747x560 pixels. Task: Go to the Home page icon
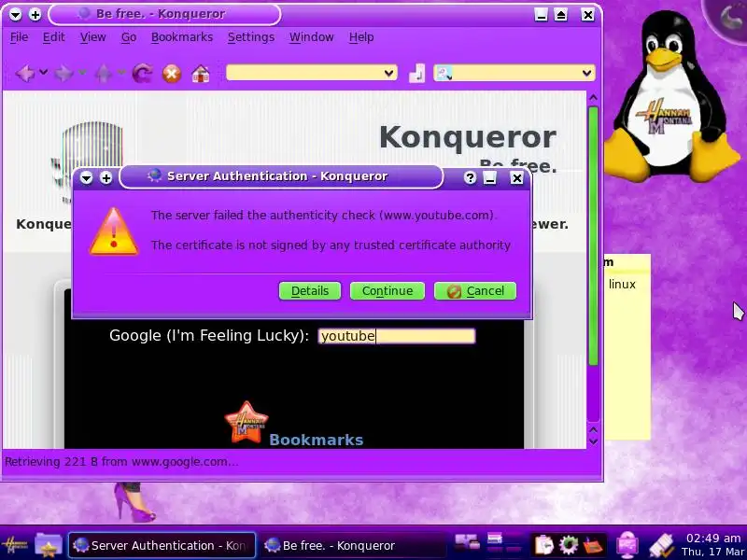(x=201, y=74)
